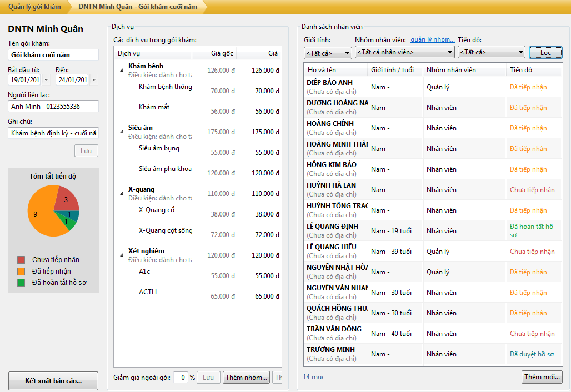This screenshot has height=392, width=571.
Task: Select the Gói khám cuối năm breadcrumb tab
Action: (139, 7)
